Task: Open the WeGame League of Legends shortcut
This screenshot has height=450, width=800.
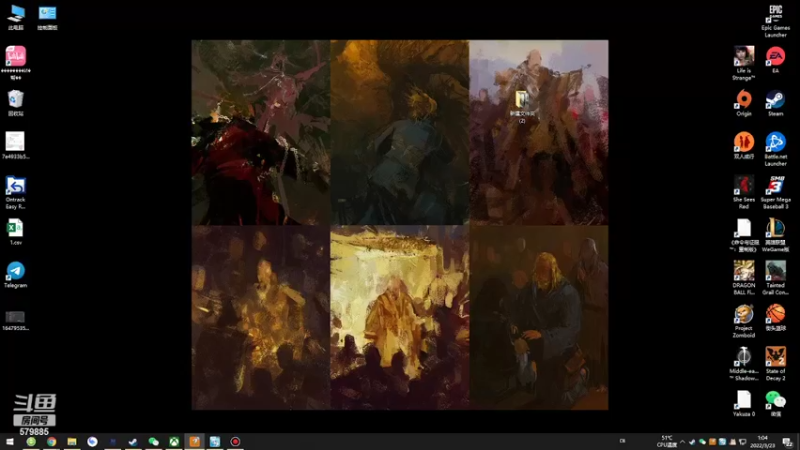Action: (x=775, y=235)
